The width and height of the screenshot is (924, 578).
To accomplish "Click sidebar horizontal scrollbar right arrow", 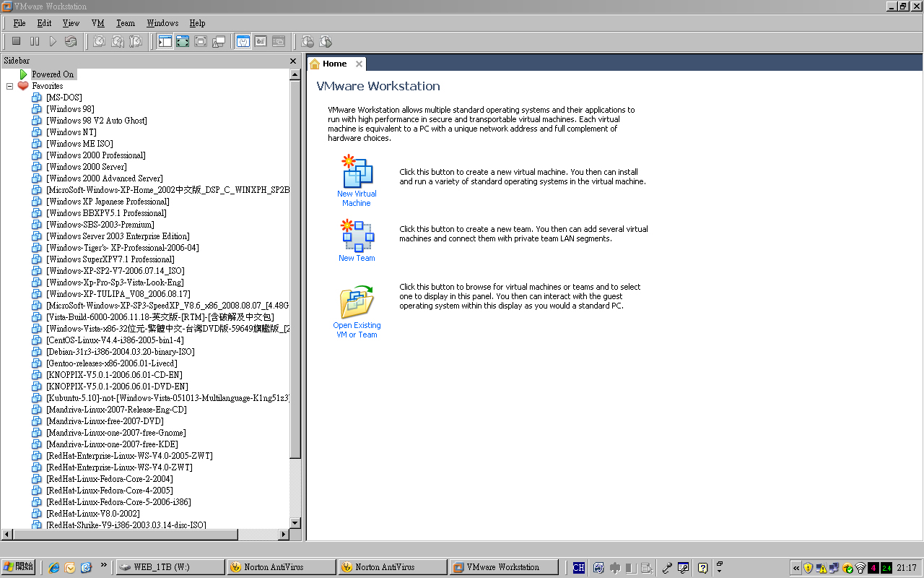I will [x=284, y=535].
